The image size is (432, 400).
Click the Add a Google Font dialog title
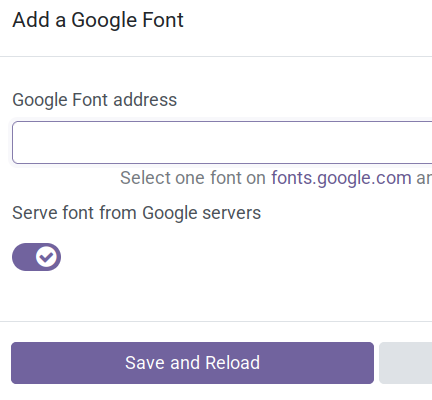tap(98, 20)
